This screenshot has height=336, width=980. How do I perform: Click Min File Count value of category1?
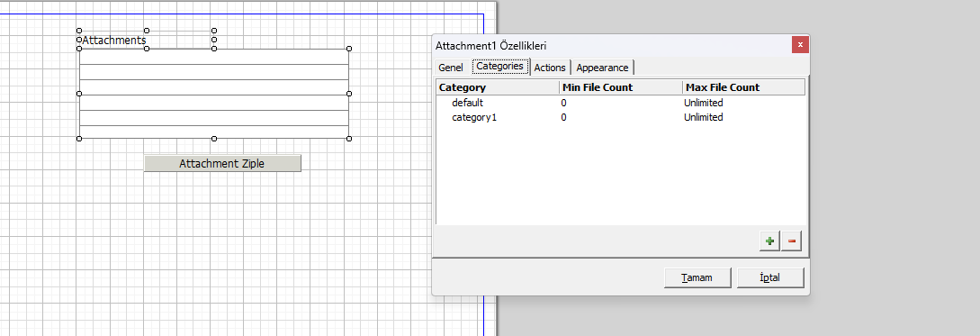[563, 117]
